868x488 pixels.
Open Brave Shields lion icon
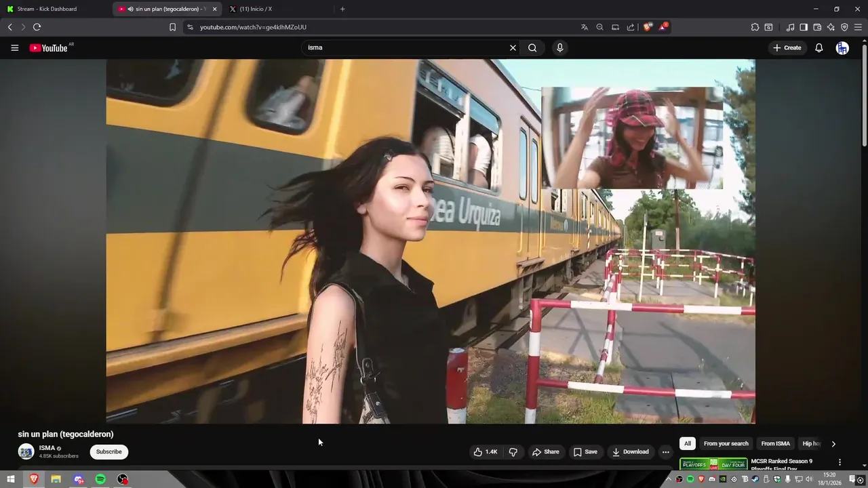coord(648,27)
